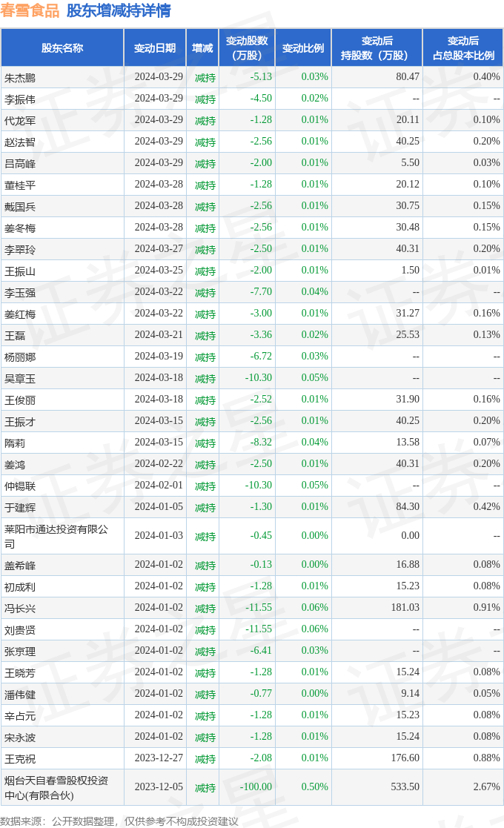Click the 181.03 holdings value
The image size is (504, 828).
pyautogui.click(x=405, y=608)
